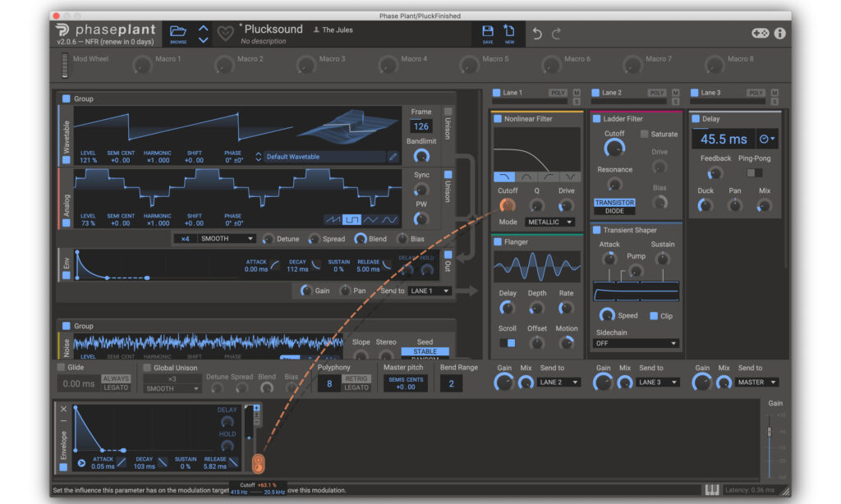841x504 pixels.
Task: Click the Default Wavetable name field
Action: (x=325, y=157)
